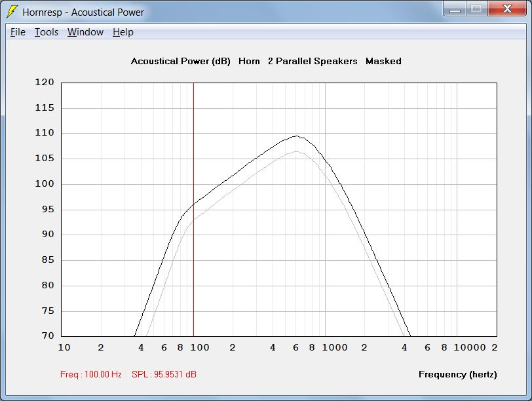Click the '2 Parallel Speakers' title text

313,62
